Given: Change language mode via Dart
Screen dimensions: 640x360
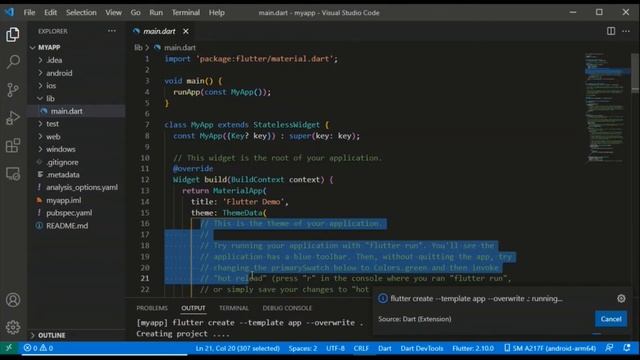Looking at the screenshot, I should (384, 348).
